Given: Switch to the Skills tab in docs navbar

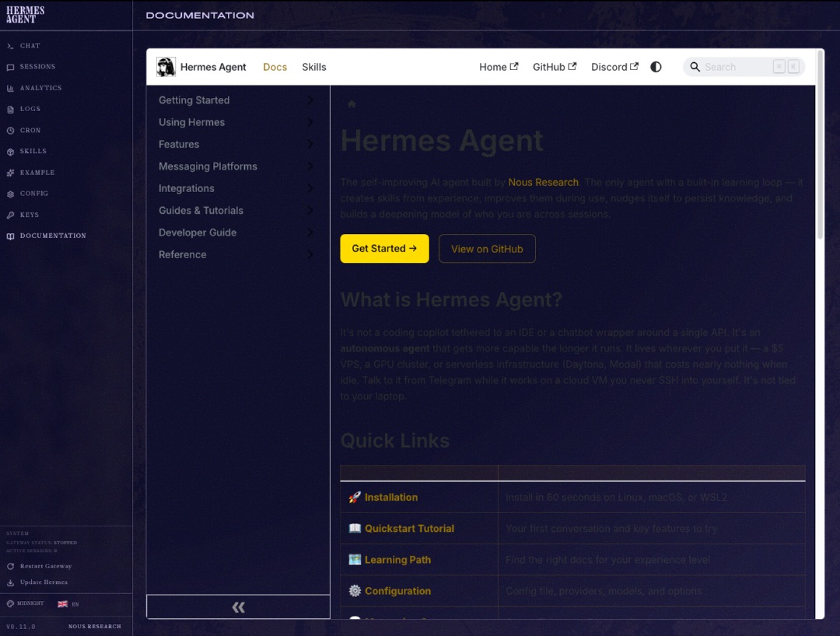Looking at the screenshot, I should tap(314, 67).
